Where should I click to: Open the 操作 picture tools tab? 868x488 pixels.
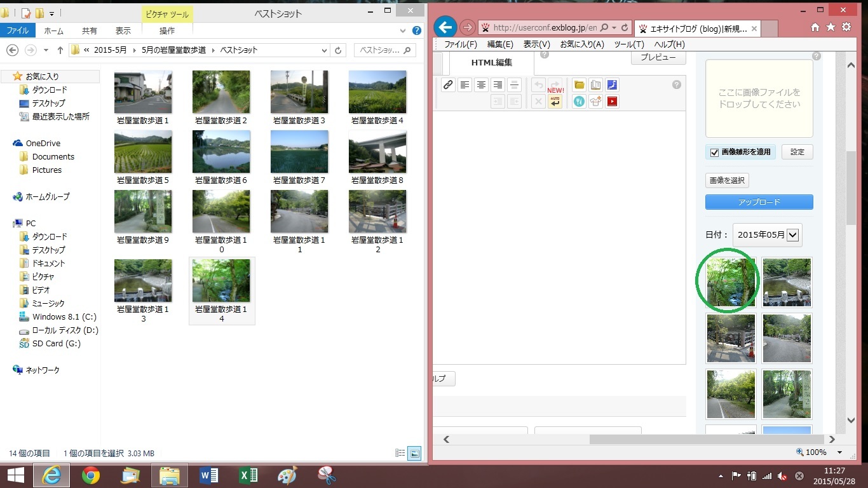pyautogui.click(x=167, y=30)
